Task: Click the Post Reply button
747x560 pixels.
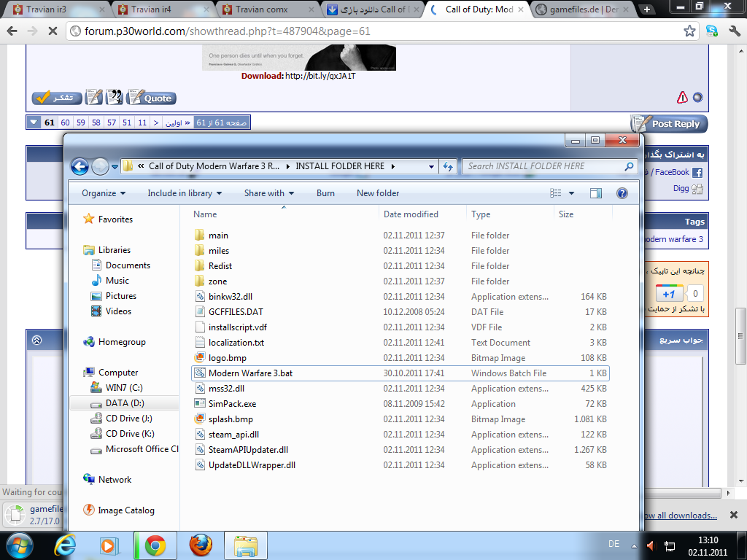Action: [670, 124]
